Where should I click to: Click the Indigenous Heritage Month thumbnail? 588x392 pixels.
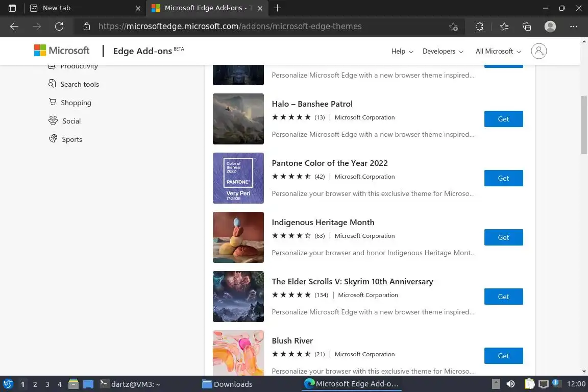(x=238, y=237)
